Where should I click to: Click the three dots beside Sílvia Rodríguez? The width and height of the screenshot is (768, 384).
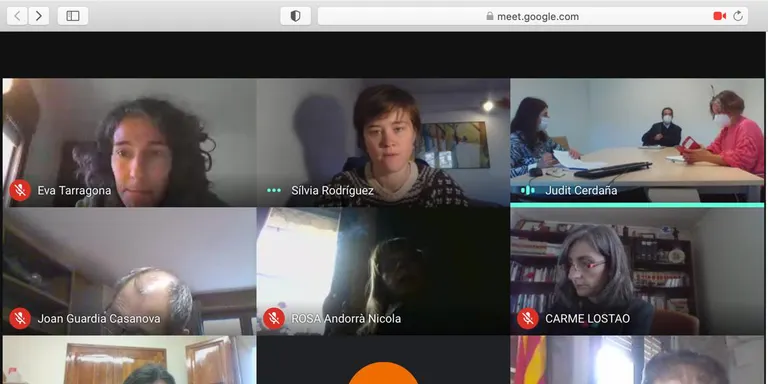point(274,191)
